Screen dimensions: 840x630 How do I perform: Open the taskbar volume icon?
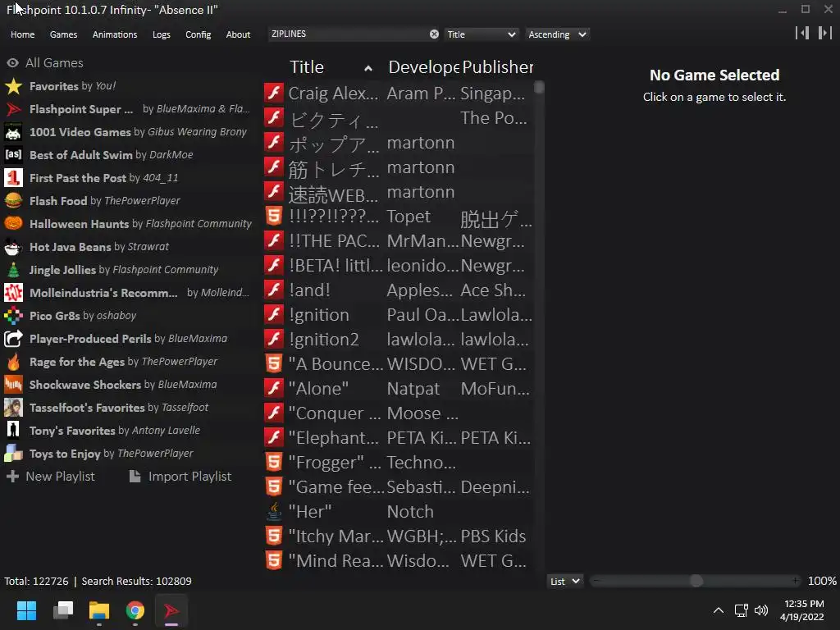tap(760, 610)
